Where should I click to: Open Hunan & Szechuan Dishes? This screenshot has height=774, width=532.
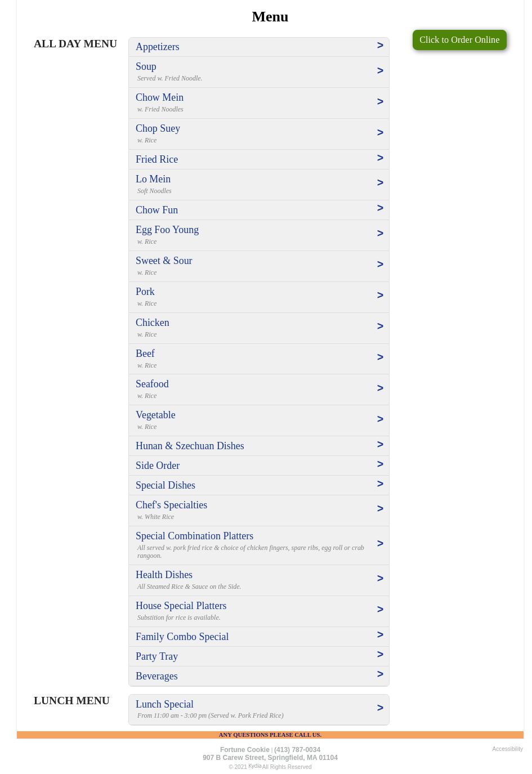(190, 446)
